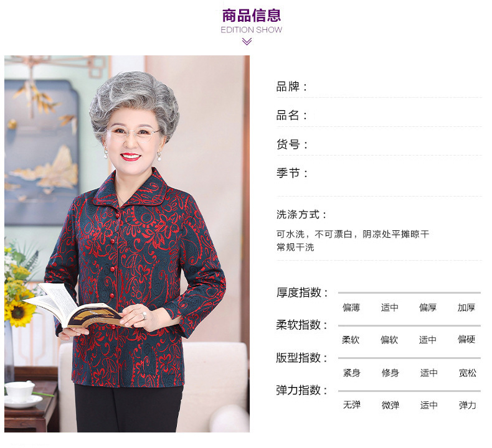Click the 商品信息 heading
The image size is (492, 448).
pyautogui.click(x=252, y=16)
